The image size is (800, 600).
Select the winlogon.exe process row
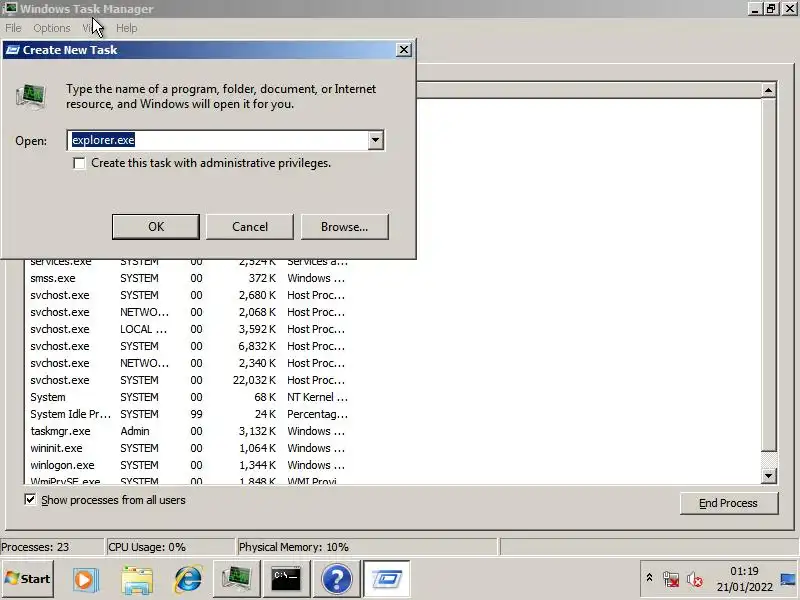(189, 465)
